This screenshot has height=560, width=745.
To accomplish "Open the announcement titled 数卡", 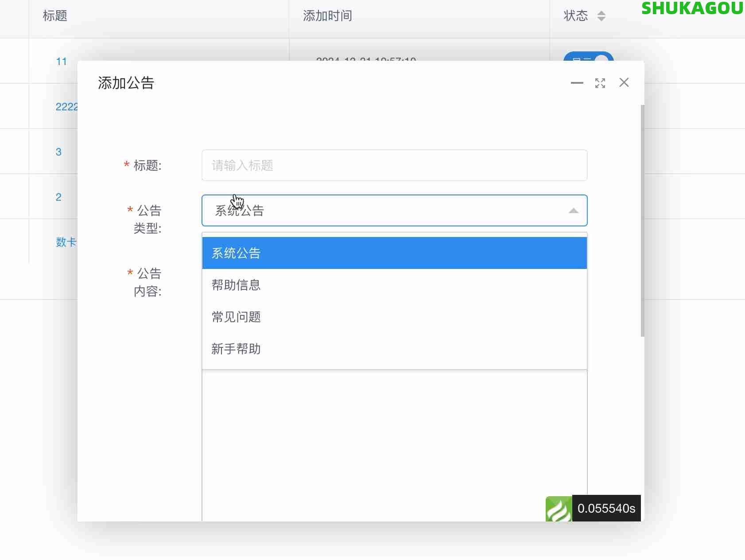I will (x=66, y=242).
